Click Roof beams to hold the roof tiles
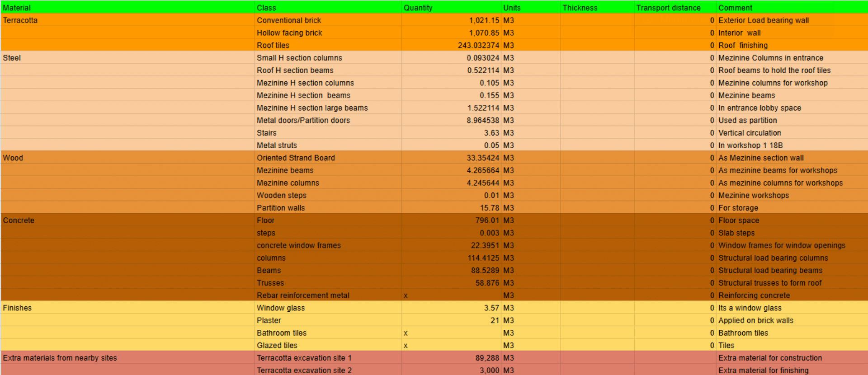The height and width of the screenshot is (375, 868). coord(792,70)
